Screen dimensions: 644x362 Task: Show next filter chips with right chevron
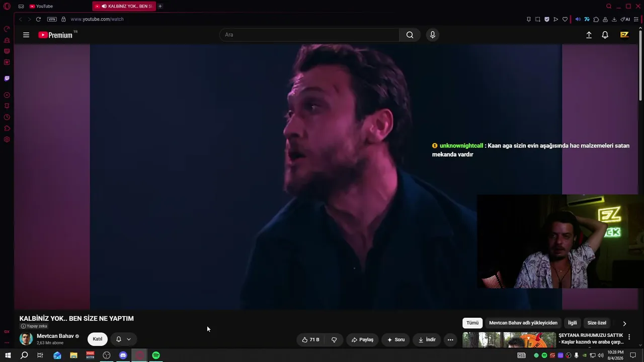pos(624,323)
